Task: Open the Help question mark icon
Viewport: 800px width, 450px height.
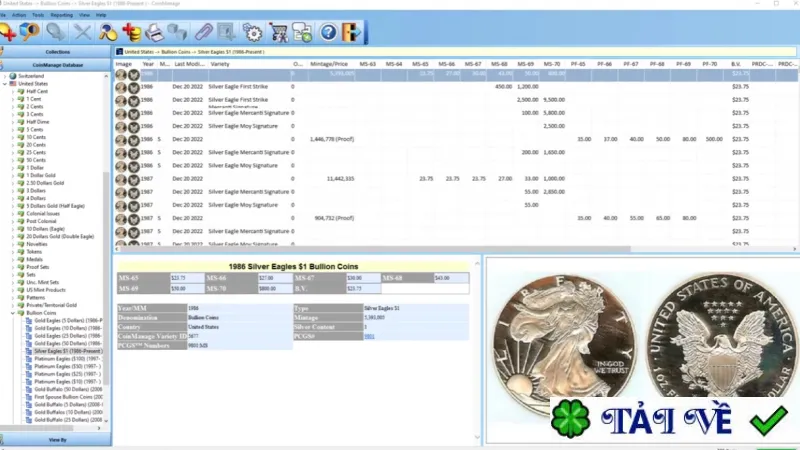Action: pos(328,33)
